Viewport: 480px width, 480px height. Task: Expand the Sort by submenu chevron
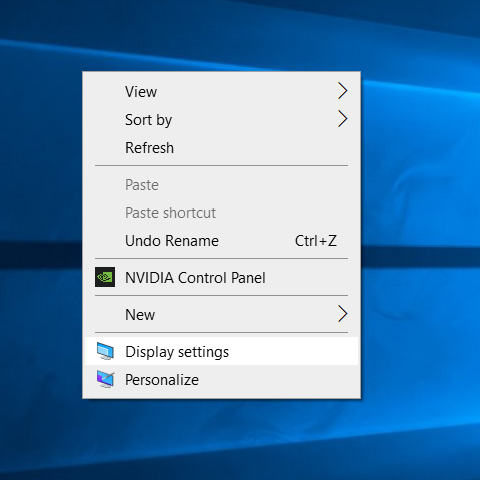[x=342, y=119]
